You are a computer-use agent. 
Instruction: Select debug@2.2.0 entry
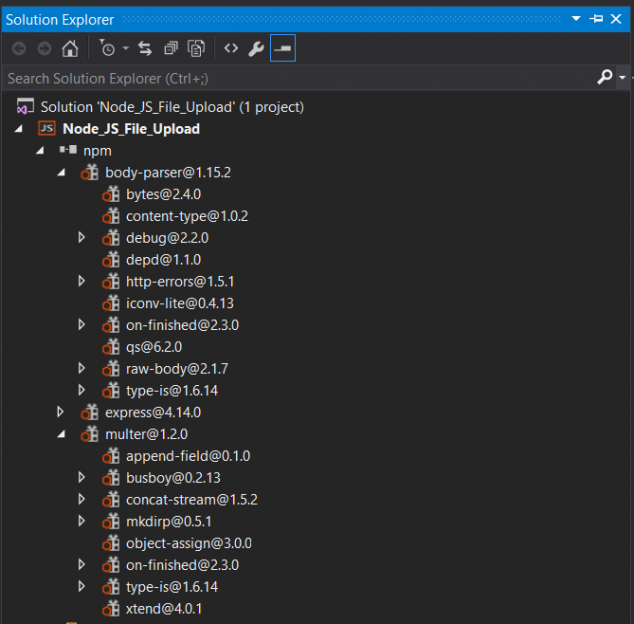167,238
